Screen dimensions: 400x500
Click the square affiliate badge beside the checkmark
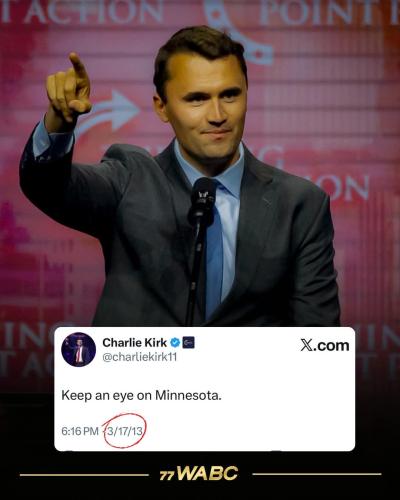[189, 342]
